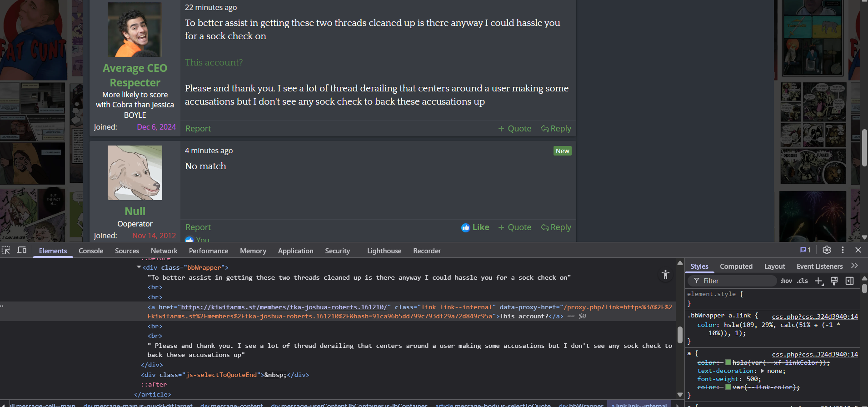Click the DOM tree vertical scrollbar
Screen dimensions: 868x407
tap(680, 335)
